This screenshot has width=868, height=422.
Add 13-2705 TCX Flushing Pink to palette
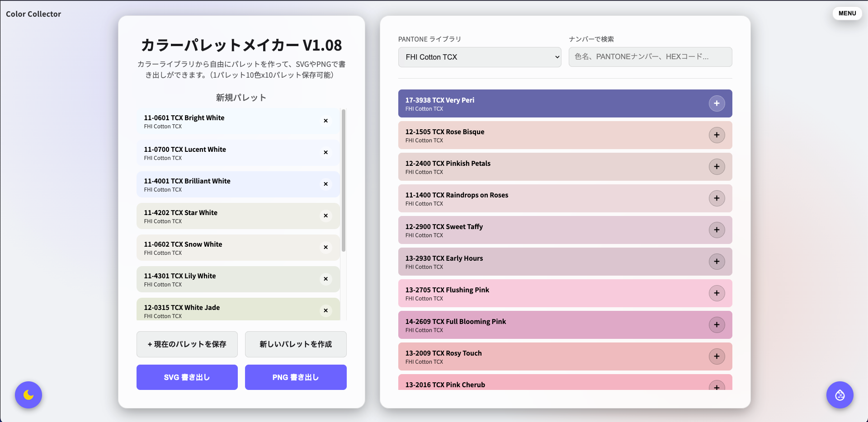click(x=717, y=293)
